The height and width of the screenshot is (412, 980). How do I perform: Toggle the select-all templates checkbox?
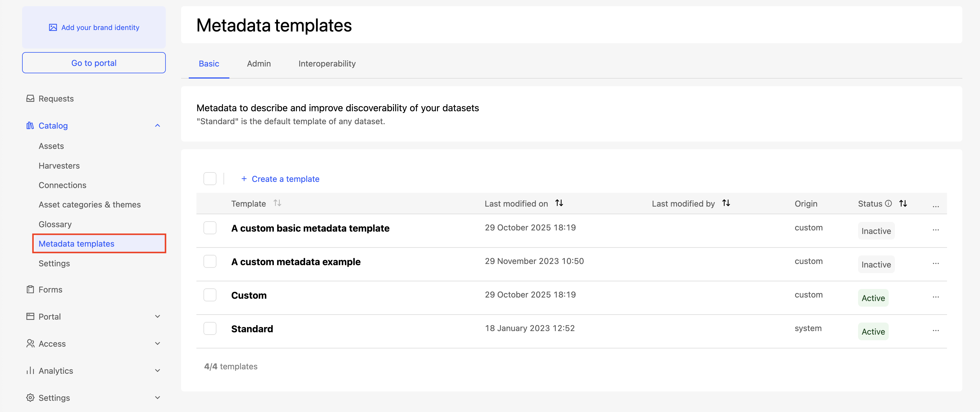pyautogui.click(x=210, y=179)
